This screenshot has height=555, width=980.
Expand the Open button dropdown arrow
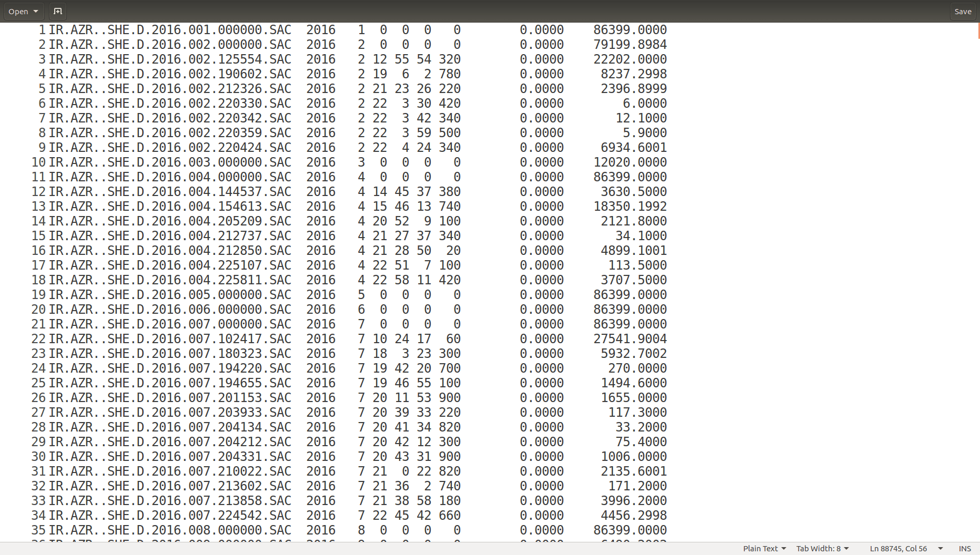[36, 11]
